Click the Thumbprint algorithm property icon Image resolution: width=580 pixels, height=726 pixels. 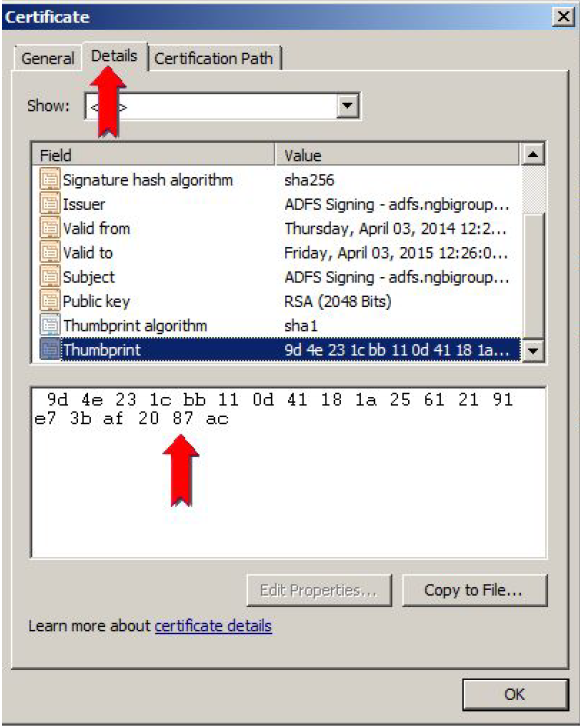pyautogui.click(x=50, y=325)
